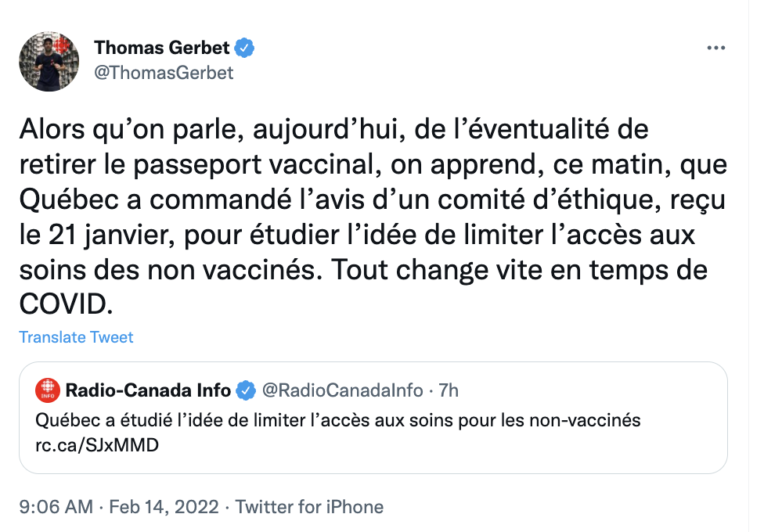The image size is (764, 532).
Task: Open Thomas Gerbet's profile picture
Action: [x=49, y=60]
